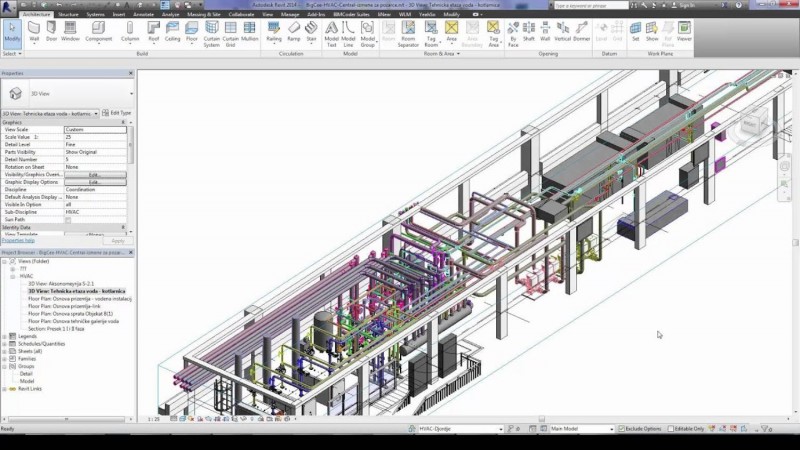Click the Curtain System tool
The width and height of the screenshot is (800, 450).
point(211,34)
